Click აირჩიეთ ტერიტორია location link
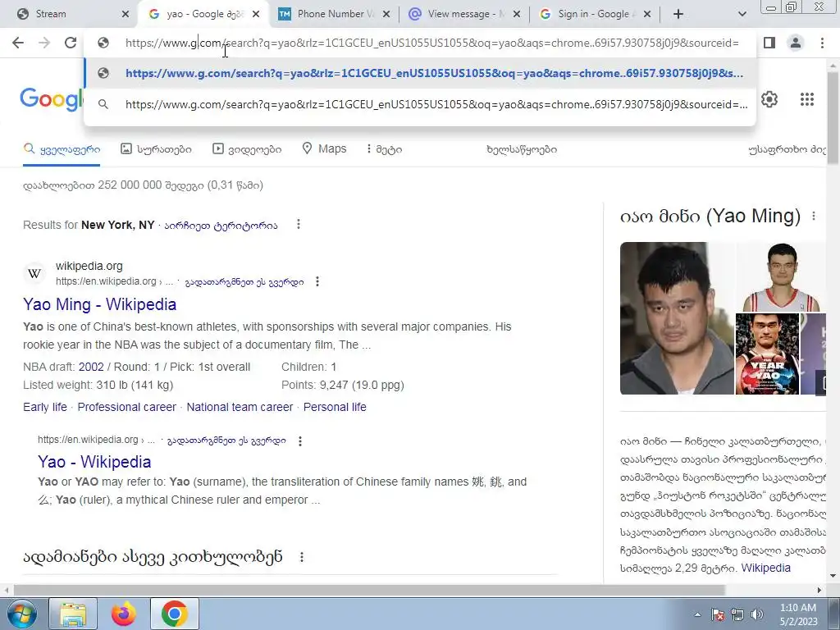 (x=221, y=225)
